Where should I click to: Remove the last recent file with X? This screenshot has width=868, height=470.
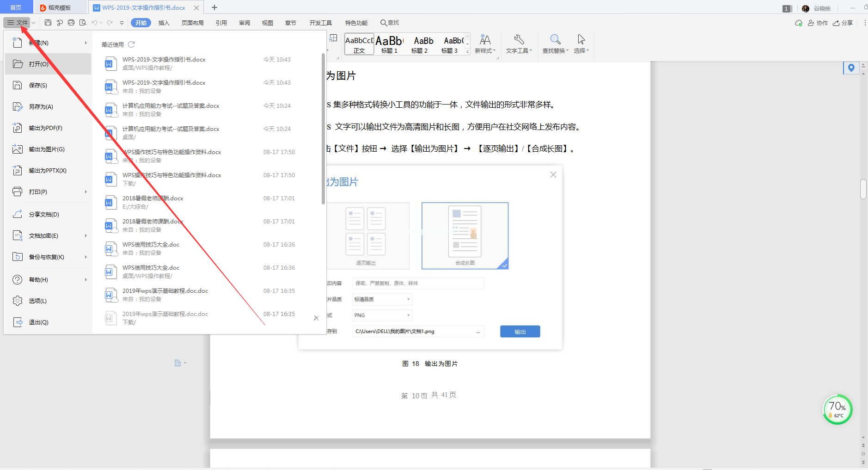pos(316,318)
